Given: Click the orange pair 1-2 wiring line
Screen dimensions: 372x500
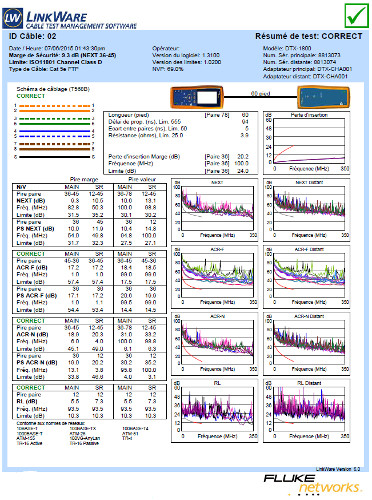Looking at the screenshot, I should coord(55,108).
